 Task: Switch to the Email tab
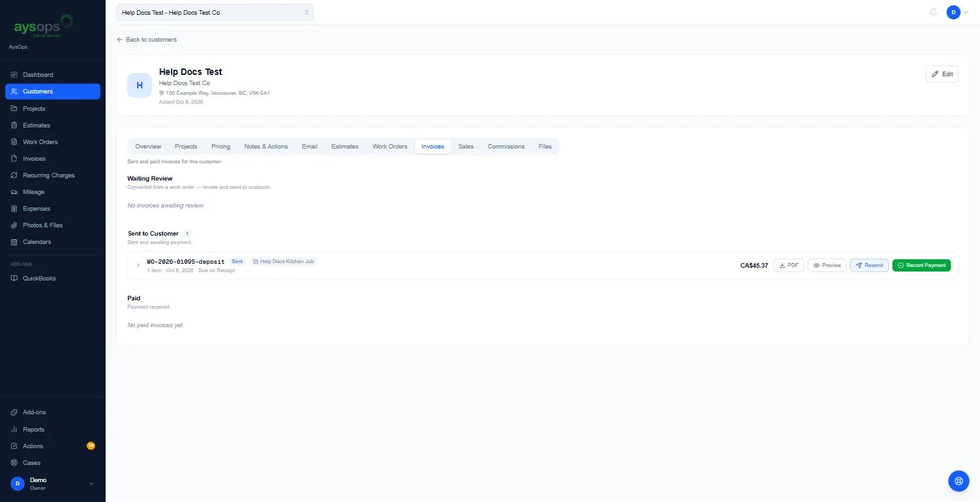pyautogui.click(x=309, y=147)
